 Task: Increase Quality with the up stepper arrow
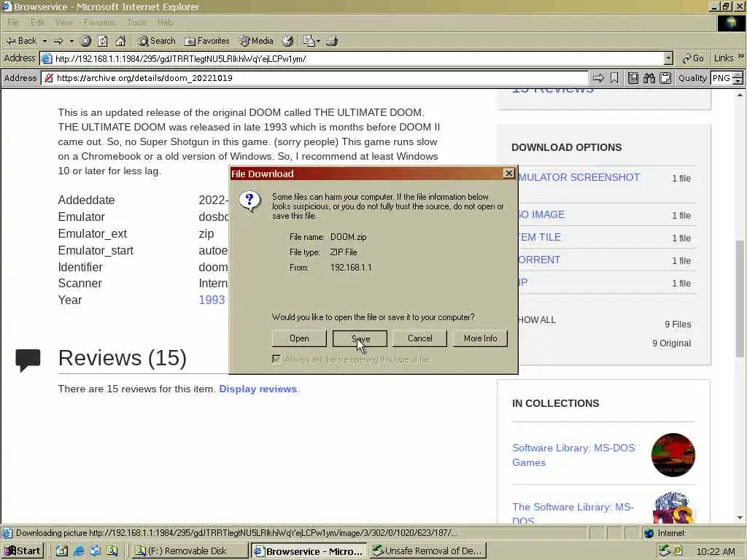click(x=738, y=75)
